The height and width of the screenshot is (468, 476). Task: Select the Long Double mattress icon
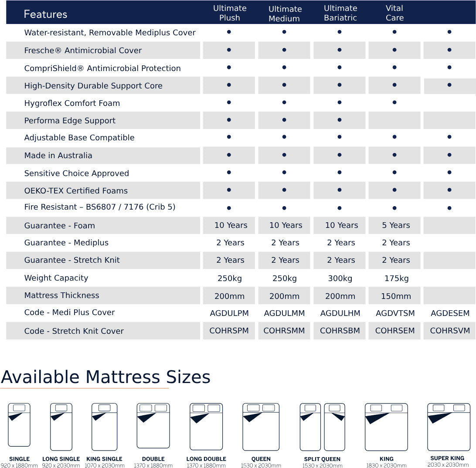206,427
